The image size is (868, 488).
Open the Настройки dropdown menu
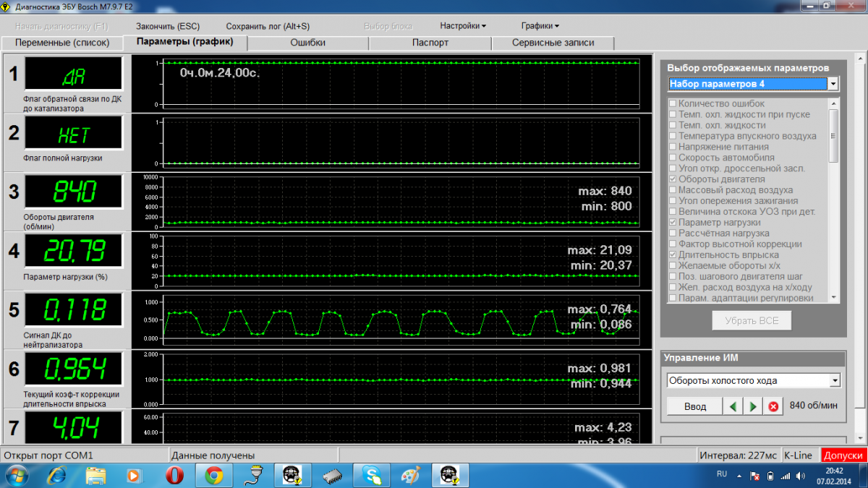[463, 26]
